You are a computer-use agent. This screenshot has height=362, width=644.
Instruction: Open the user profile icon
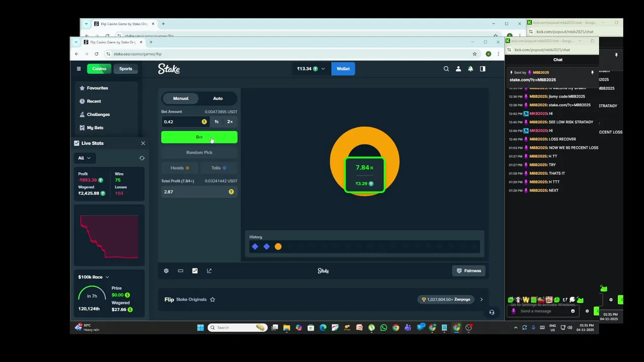pyautogui.click(x=458, y=69)
